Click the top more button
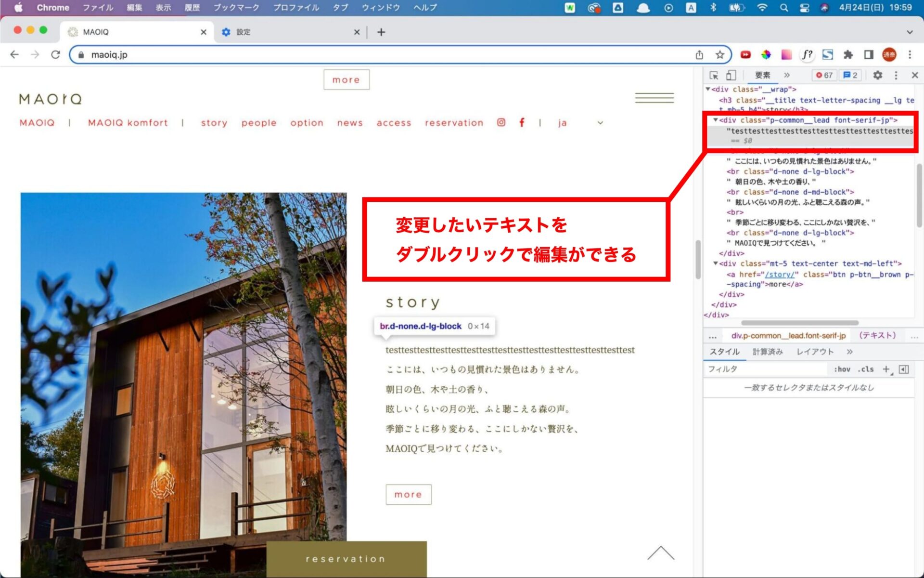The height and width of the screenshot is (578, 924). pyautogui.click(x=346, y=79)
